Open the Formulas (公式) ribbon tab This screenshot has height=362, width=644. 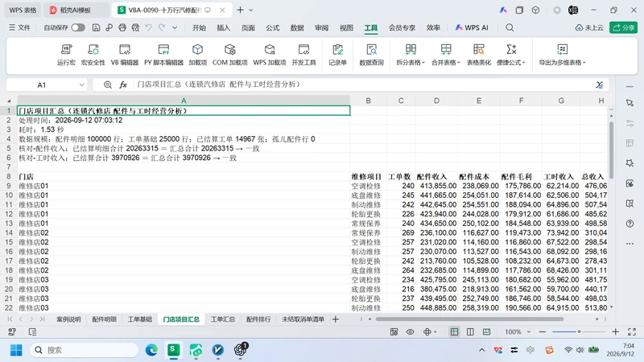273,27
